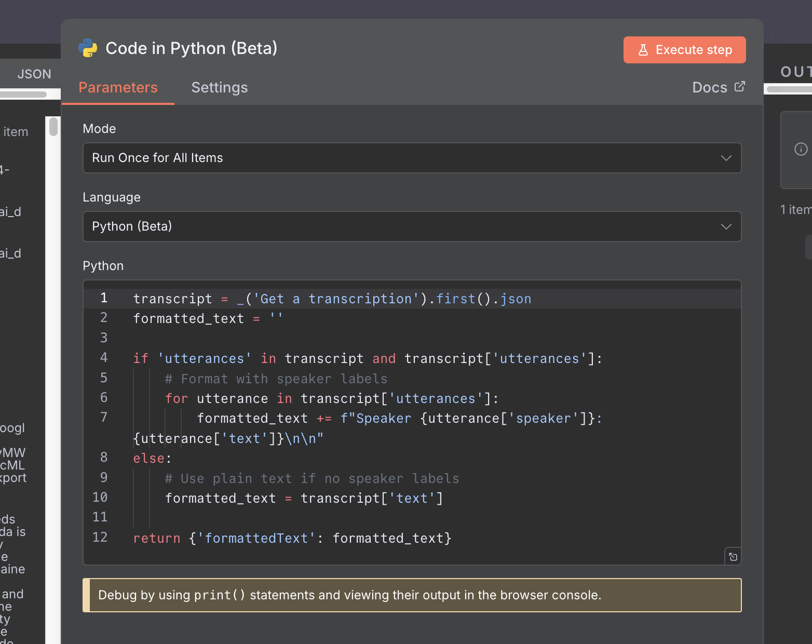The image size is (812, 644).
Task: Click the info icon in output panel
Action: coord(801,150)
